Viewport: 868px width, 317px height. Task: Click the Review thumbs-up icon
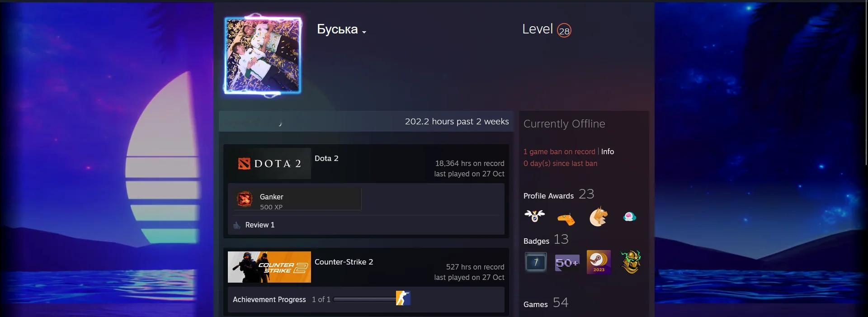click(x=236, y=225)
